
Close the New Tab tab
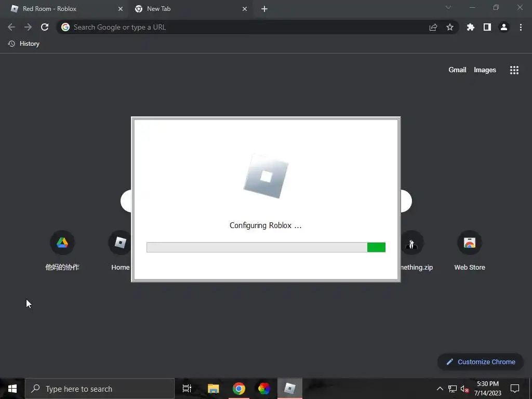pos(245,9)
